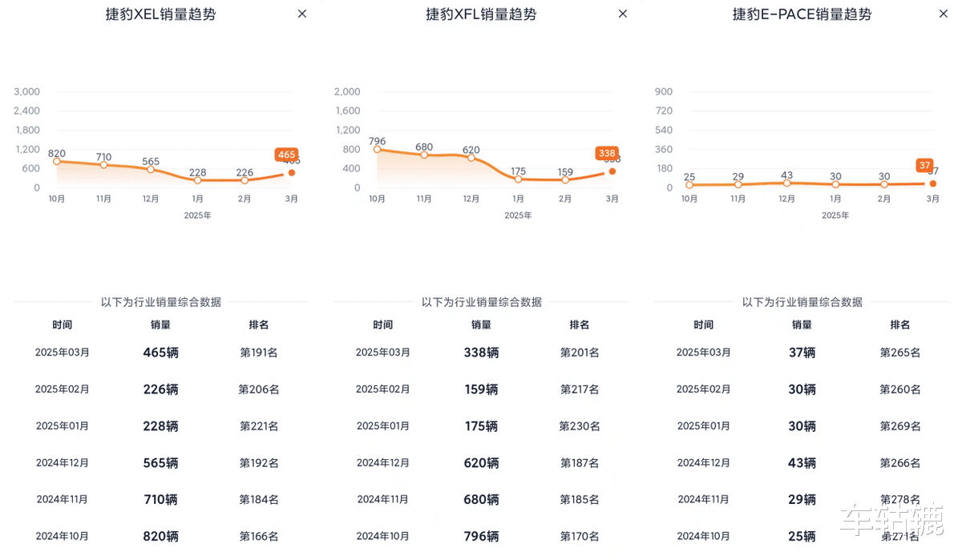This screenshot has width=962, height=560.
Task: Close the 捷豹E-PACE销量趋势 panel
Action: [944, 14]
